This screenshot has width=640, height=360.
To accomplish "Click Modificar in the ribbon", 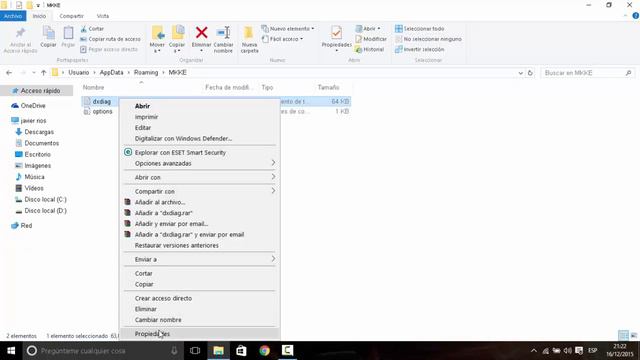I will pyautogui.click(x=371, y=39).
